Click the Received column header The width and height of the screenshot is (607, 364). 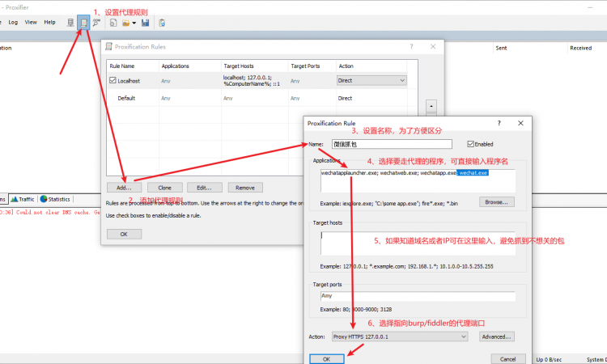pyautogui.click(x=580, y=48)
